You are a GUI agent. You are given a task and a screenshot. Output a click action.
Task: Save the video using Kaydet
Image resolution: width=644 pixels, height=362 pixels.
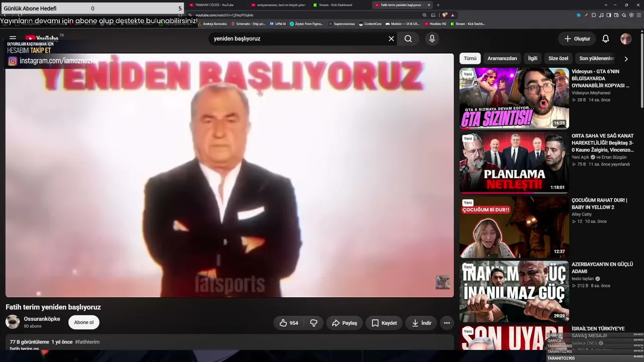click(384, 323)
